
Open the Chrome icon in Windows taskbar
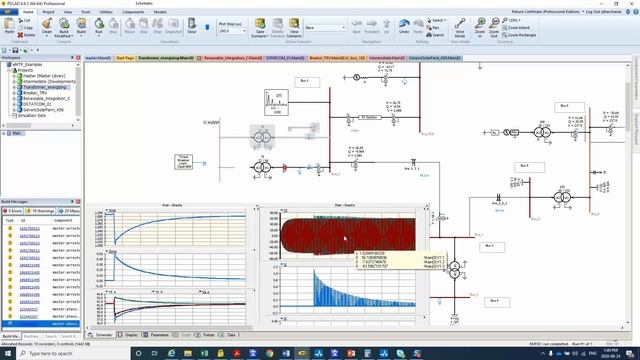(x=269, y=353)
